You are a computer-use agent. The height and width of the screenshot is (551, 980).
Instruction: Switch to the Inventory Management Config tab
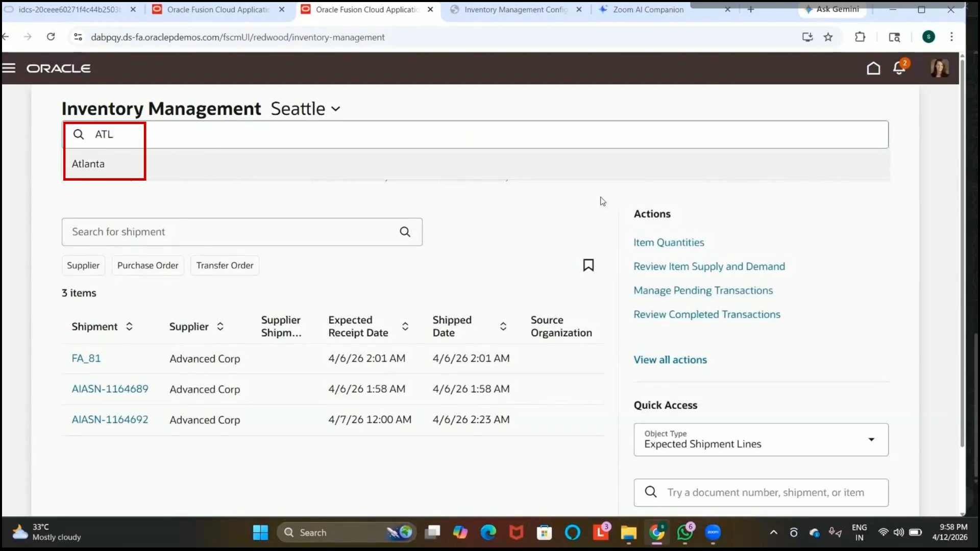pyautogui.click(x=516, y=10)
